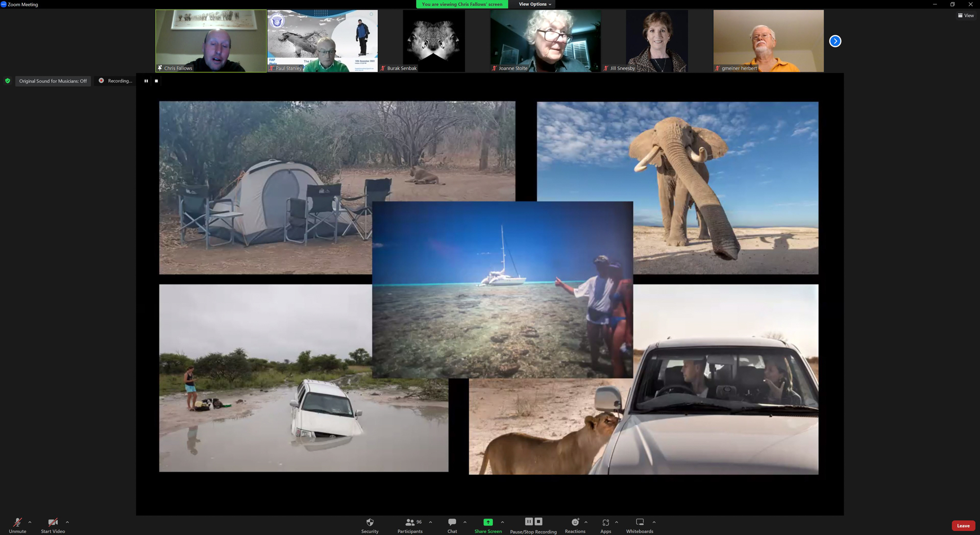Click the green encryption shield icon

(7, 81)
